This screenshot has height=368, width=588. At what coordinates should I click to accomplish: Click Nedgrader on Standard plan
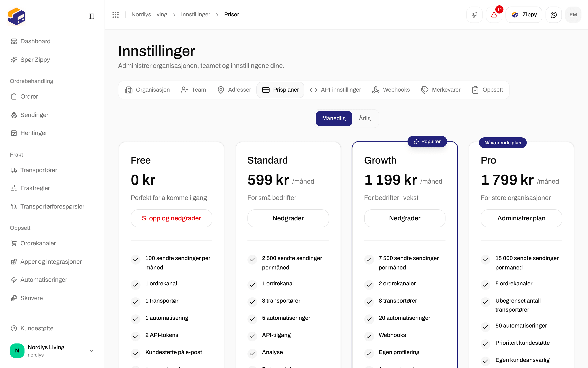(x=288, y=218)
